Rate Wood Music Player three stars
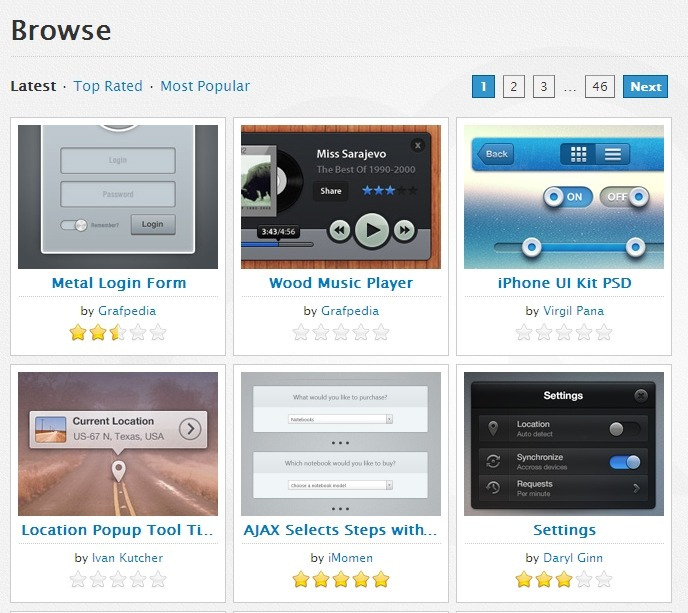 point(341,332)
